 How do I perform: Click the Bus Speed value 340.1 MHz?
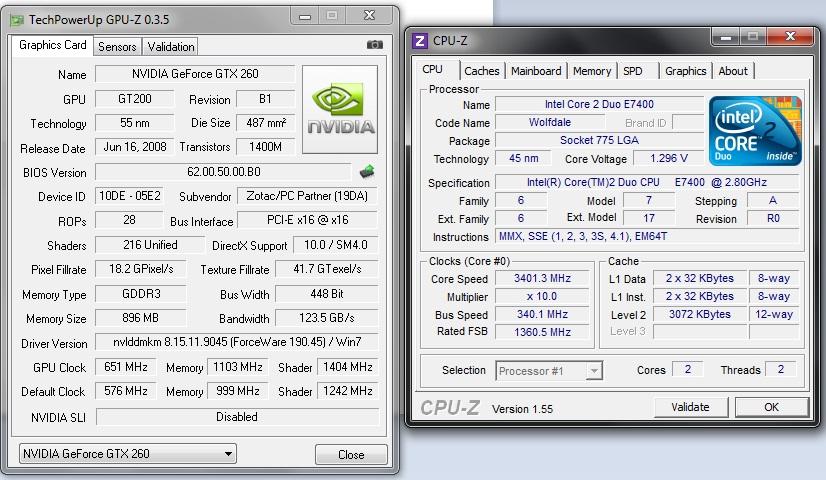point(542,314)
